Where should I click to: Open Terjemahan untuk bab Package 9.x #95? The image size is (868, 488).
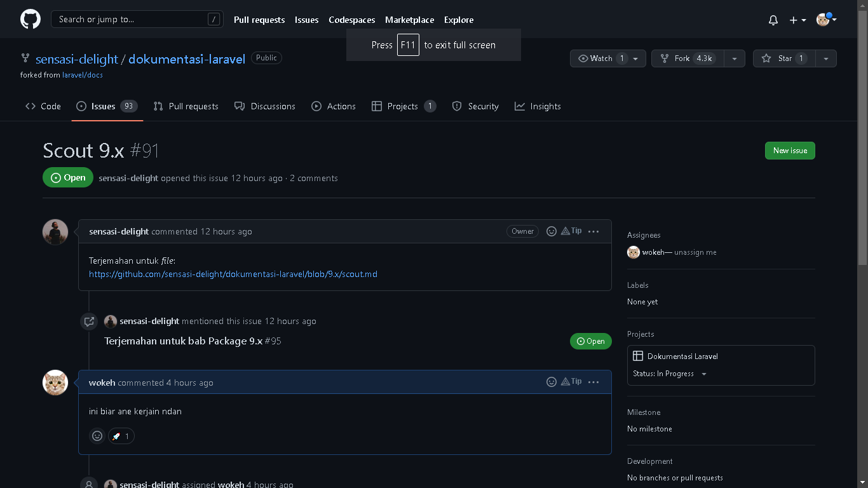click(x=193, y=341)
